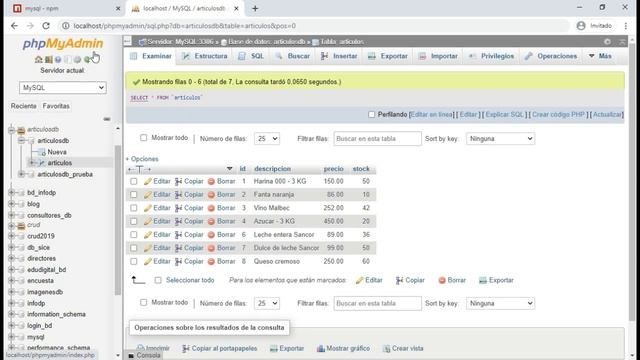Collapse the navigation panel using the top-left arrow
The height and width of the screenshot is (360, 640).
click(x=127, y=41)
